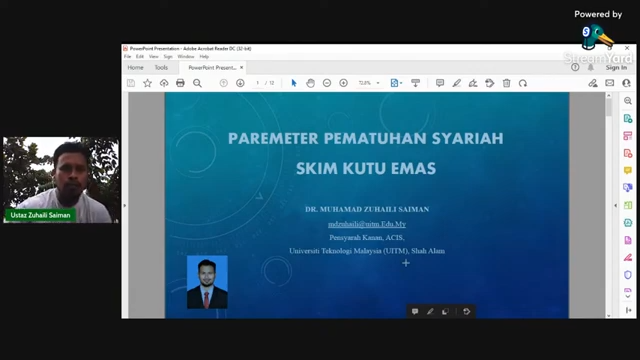Click the Print file icon
Viewport: 640px width, 360px height.
point(180,83)
